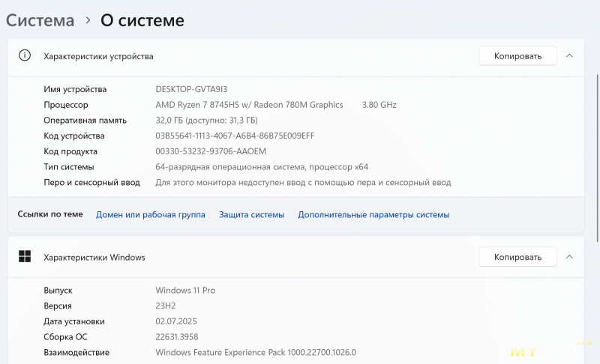The image size is (600, 364).
Task: Select the processor value AMD Ryzen 7 8745HS
Action: point(197,105)
